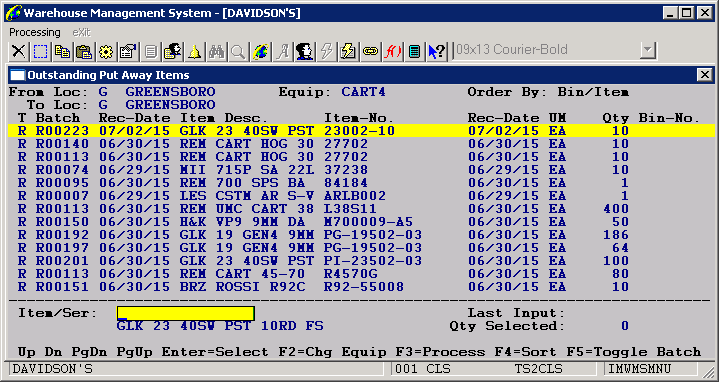Click F5=Toggle Batch hint text
The height and width of the screenshot is (382, 719).
click(x=634, y=352)
